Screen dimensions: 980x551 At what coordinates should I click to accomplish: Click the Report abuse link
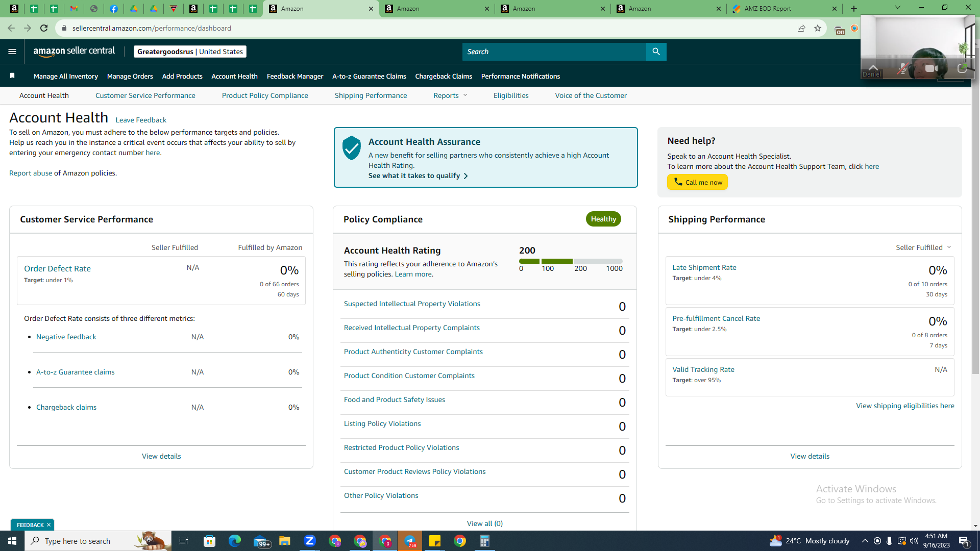31,173
